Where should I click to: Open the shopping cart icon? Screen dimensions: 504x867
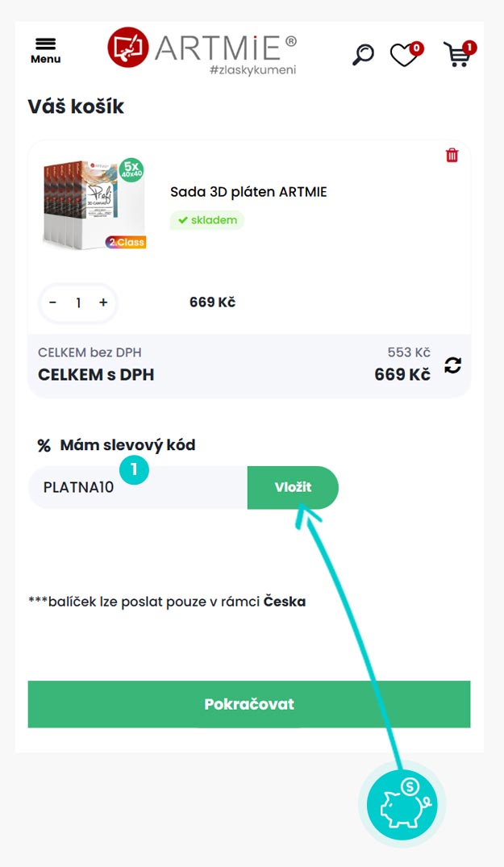[x=458, y=53]
